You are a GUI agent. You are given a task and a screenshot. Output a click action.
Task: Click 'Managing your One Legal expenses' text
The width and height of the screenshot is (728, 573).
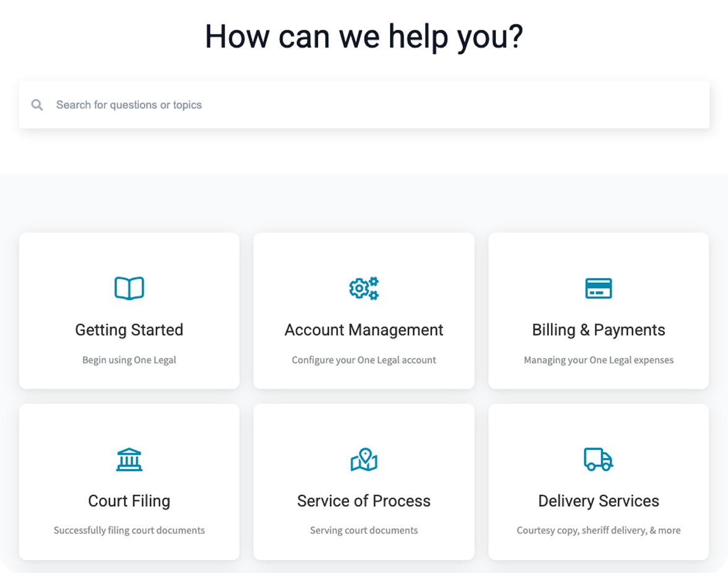[599, 360]
